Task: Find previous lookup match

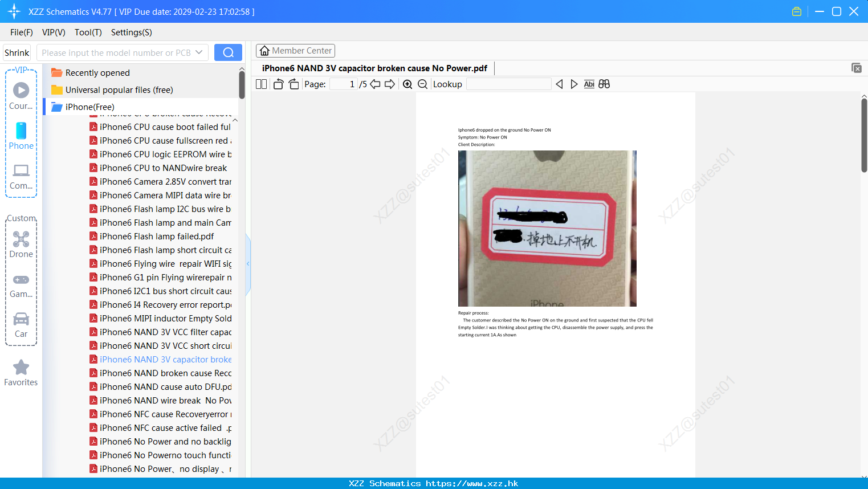Action: tap(559, 84)
